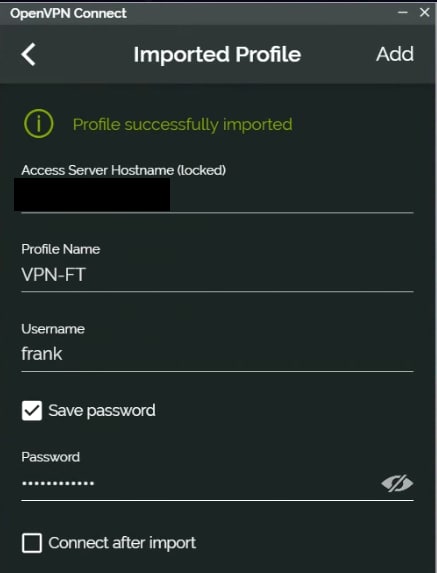Click the Access Server Hostname (locked) label
The image size is (437, 573).
point(124,170)
